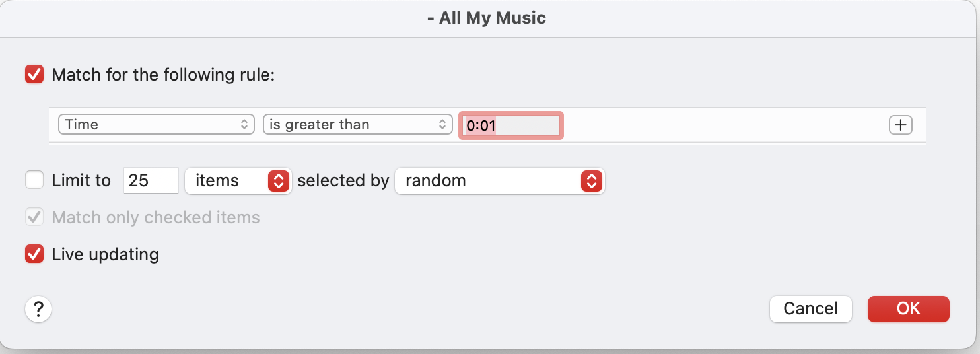Toggle the "Match for the following rule" checkbox
Viewport: 980px width, 354px height.
(34, 75)
